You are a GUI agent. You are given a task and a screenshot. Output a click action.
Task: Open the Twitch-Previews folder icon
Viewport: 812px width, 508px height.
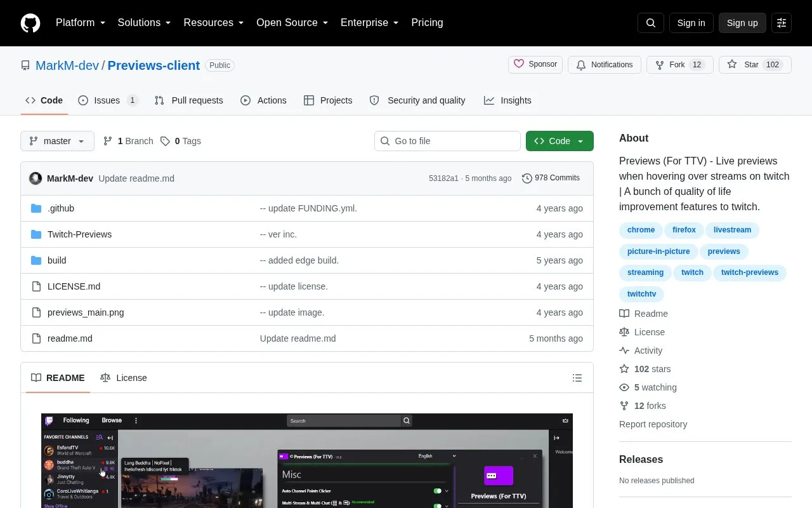36,234
